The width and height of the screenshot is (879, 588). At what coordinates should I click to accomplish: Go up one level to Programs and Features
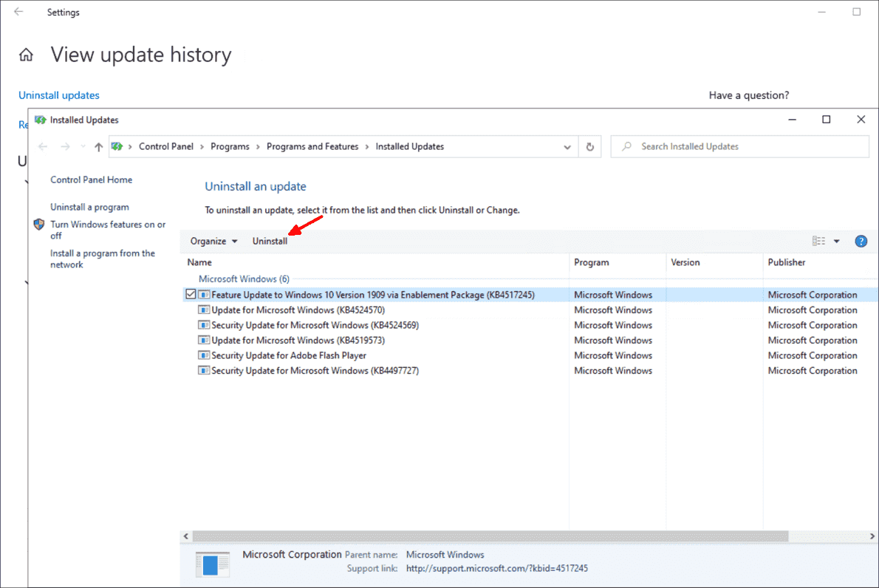[99, 147]
